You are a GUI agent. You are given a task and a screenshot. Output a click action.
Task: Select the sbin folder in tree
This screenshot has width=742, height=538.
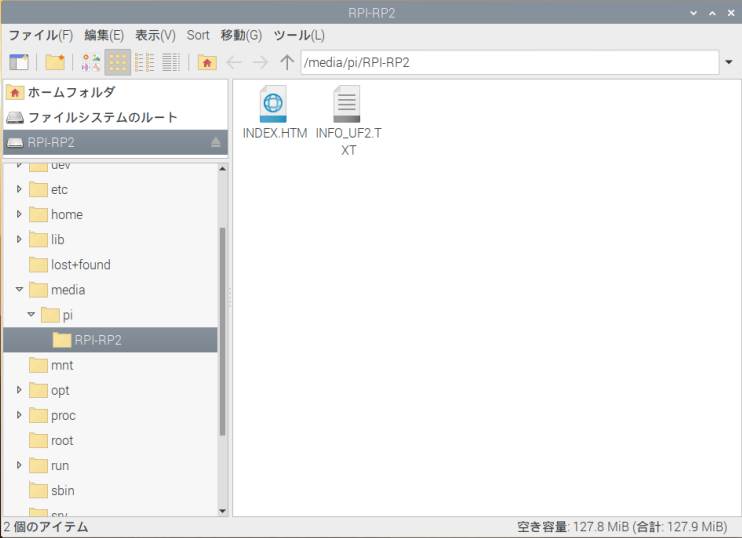click(52, 490)
